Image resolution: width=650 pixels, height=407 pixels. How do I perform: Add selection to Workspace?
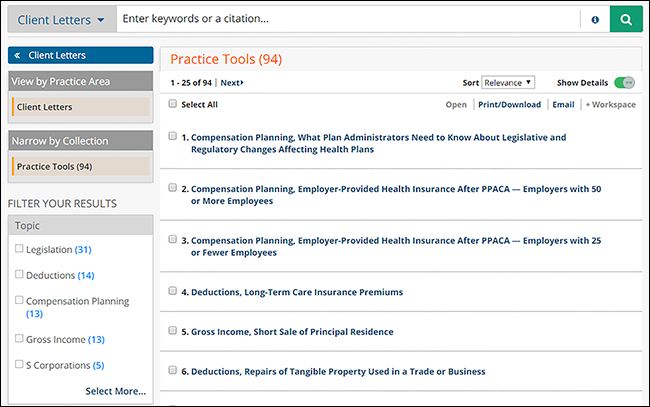click(x=610, y=104)
